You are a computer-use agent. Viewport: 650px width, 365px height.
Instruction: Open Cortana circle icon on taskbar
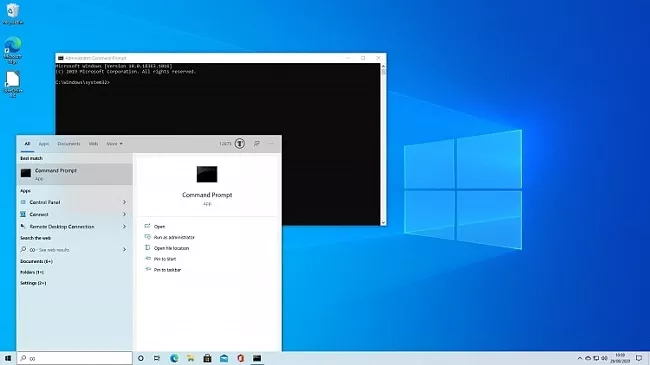[141, 358]
